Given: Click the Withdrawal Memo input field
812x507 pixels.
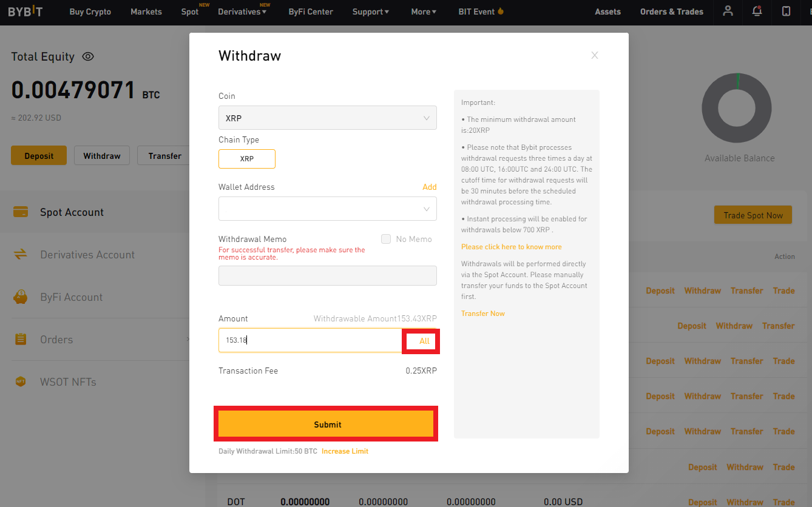Looking at the screenshot, I should pos(328,275).
